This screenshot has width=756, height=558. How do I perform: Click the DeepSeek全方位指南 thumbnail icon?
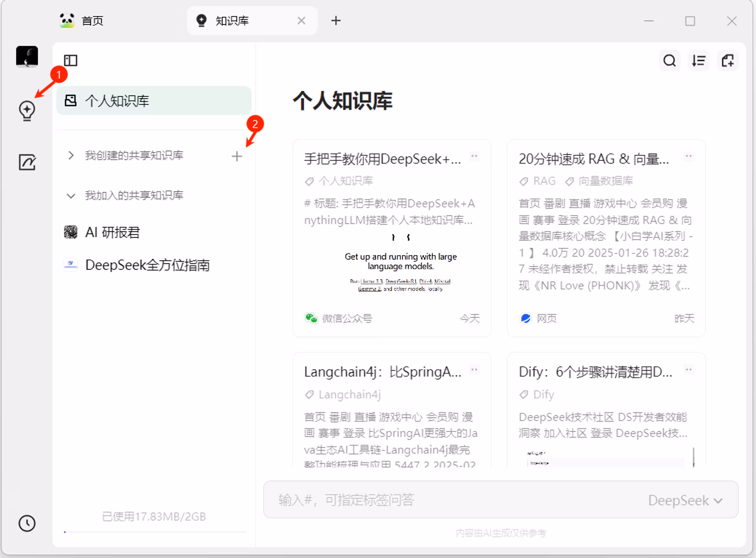(71, 265)
